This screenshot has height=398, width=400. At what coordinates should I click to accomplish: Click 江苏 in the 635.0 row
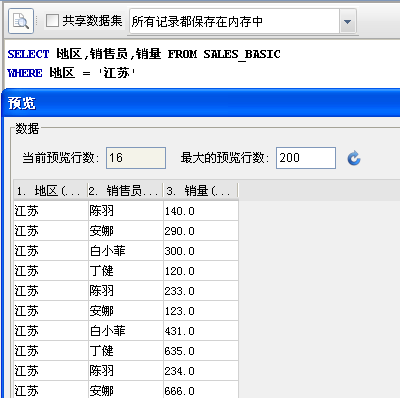51,351
